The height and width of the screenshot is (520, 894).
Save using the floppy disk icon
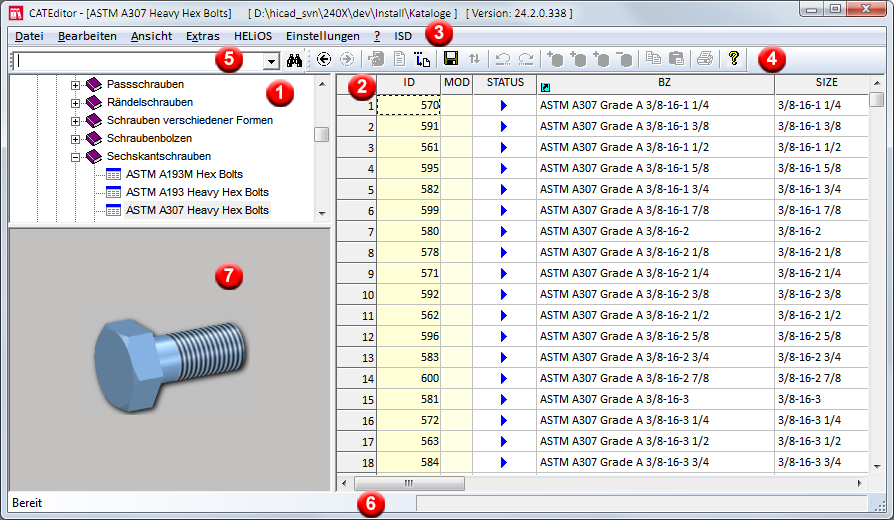point(451,60)
